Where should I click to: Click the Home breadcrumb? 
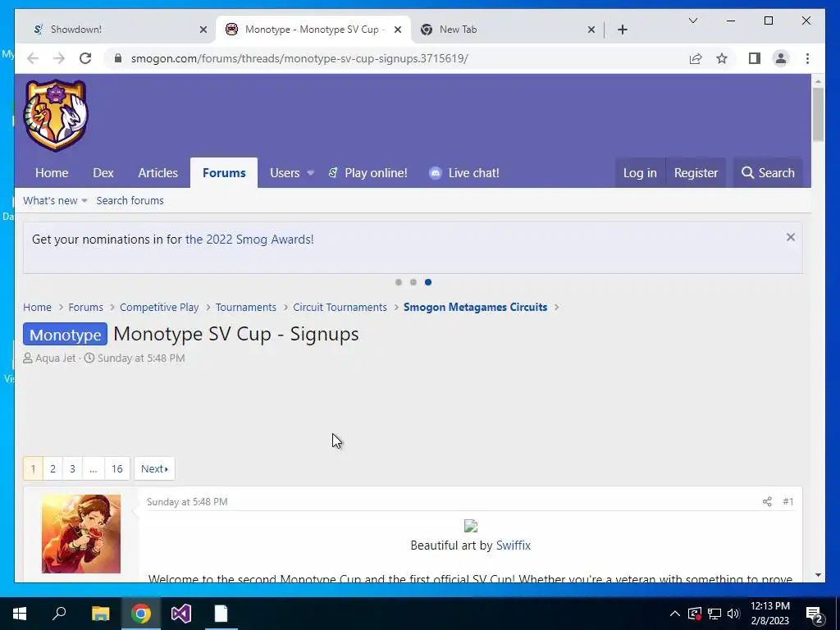[37, 308]
